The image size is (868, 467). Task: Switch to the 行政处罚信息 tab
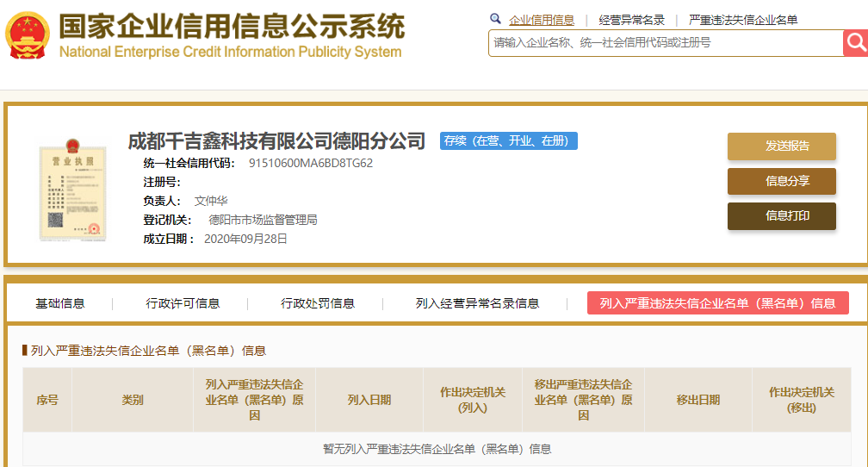click(x=318, y=303)
